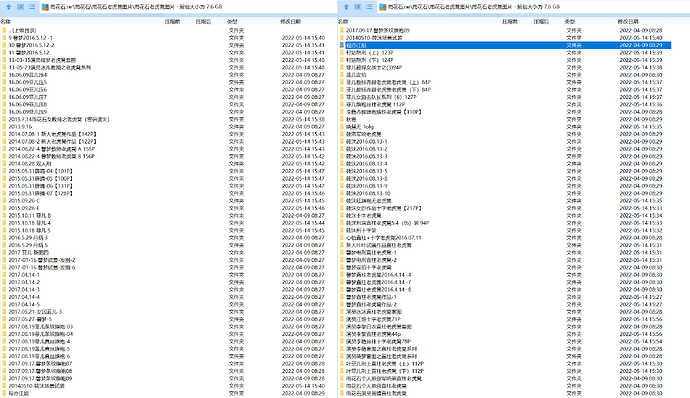Select folder ending '2016.08.13-5' in right window
Viewport: 690px width, 398px height.
(367, 171)
